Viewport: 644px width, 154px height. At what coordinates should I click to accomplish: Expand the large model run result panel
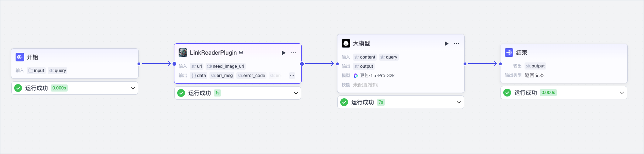(x=459, y=102)
